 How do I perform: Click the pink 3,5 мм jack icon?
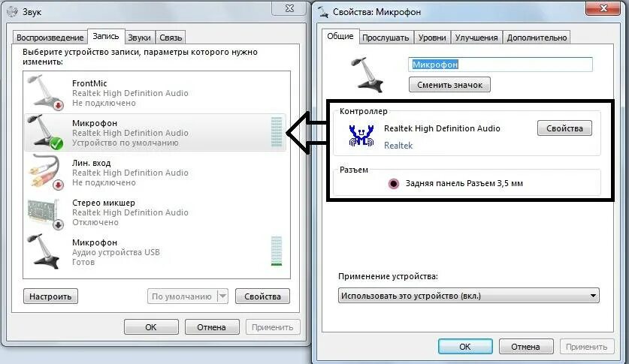click(x=394, y=183)
